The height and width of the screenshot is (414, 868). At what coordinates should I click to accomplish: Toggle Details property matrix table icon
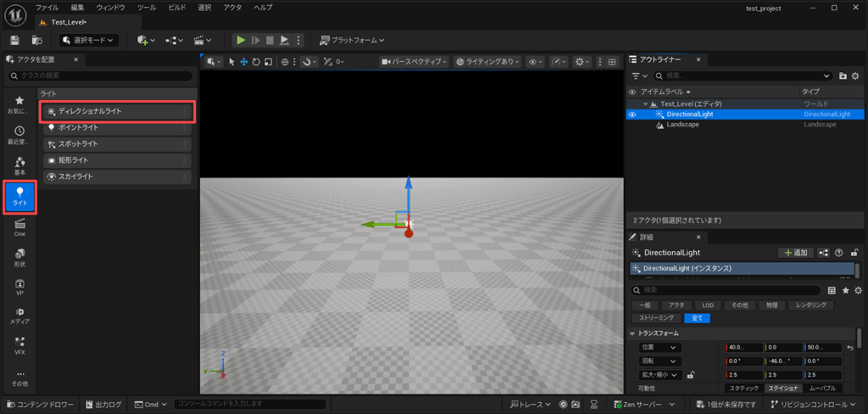[x=831, y=290]
